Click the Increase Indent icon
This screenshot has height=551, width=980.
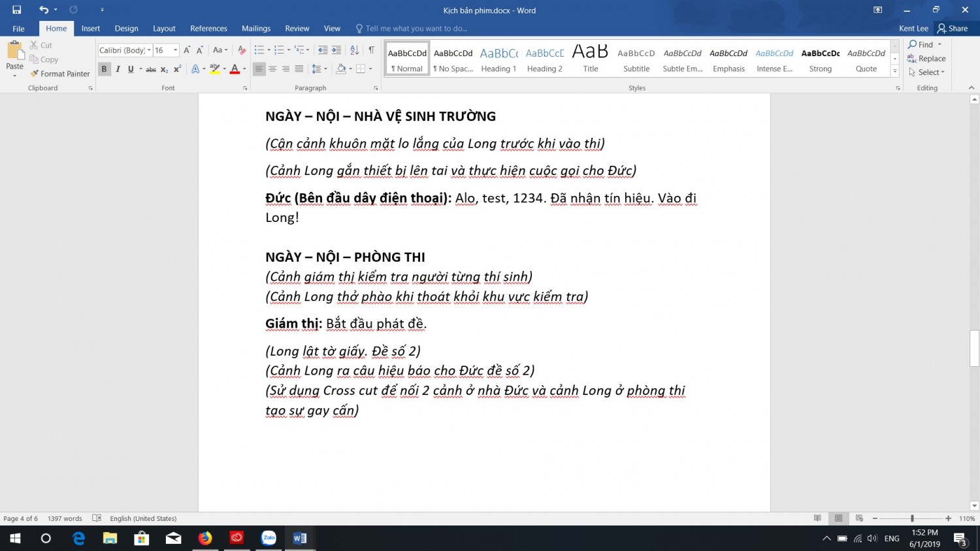[336, 50]
